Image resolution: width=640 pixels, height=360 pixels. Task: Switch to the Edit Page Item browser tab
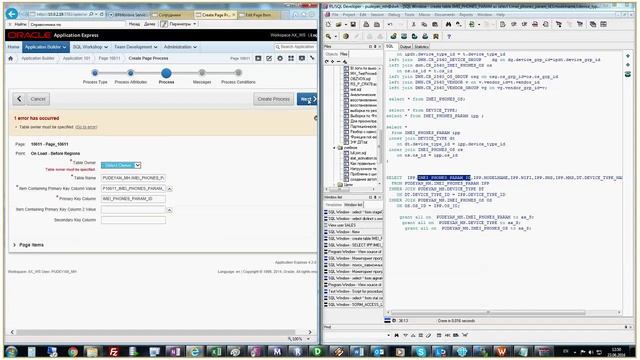[258, 15]
